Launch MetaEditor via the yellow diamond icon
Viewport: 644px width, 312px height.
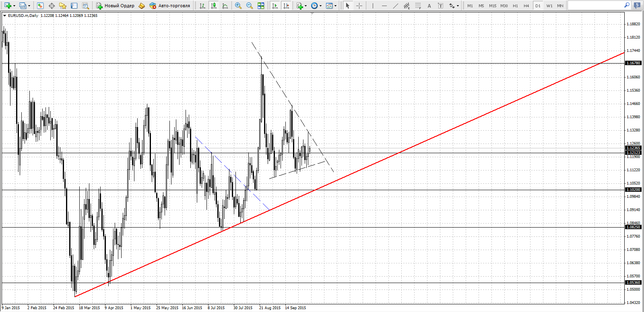(142, 6)
